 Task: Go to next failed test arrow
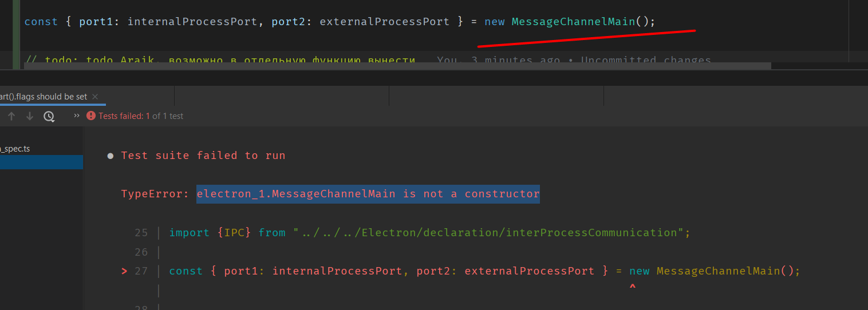(30, 116)
